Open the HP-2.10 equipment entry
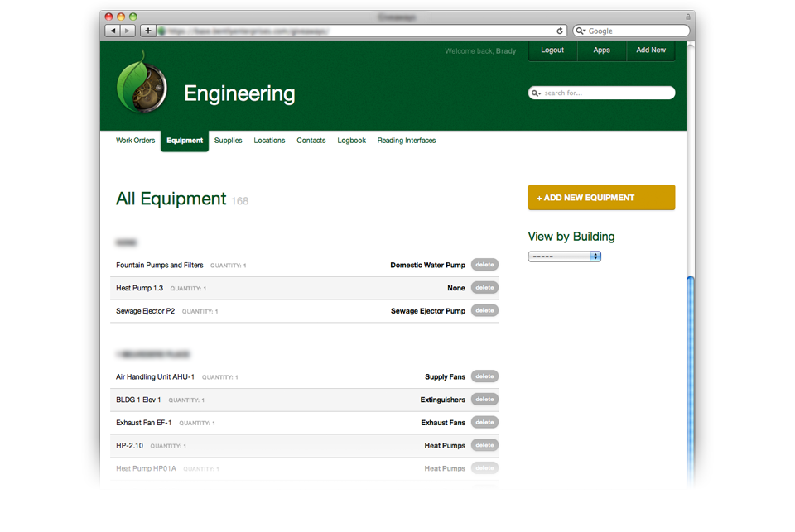 130,446
